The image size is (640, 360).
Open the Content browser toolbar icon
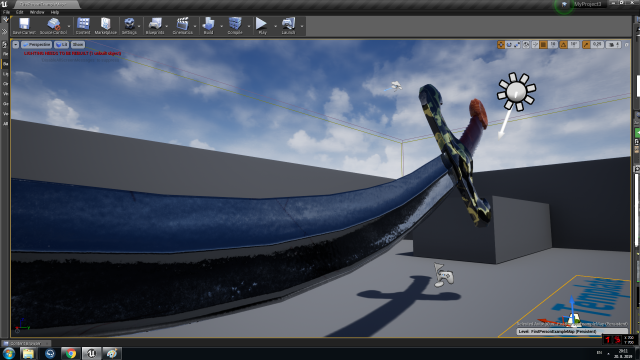pos(83,26)
